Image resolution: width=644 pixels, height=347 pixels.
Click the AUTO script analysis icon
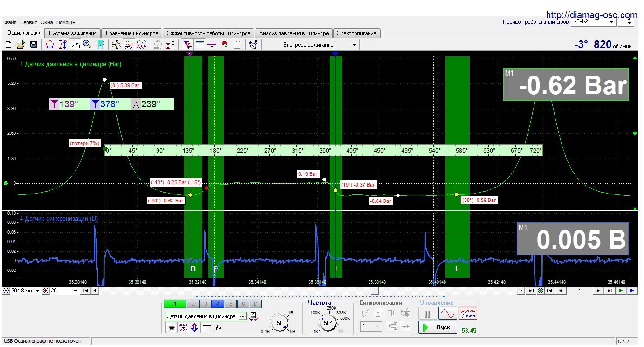tap(253, 45)
